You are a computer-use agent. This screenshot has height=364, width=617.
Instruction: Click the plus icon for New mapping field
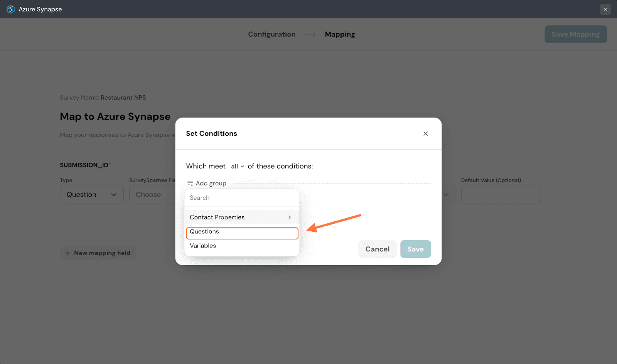[68, 253]
